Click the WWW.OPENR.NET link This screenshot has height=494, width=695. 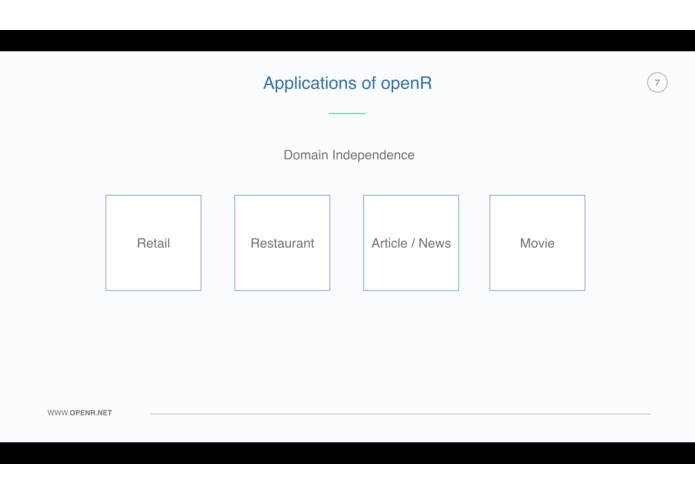(x=80, y=412)
